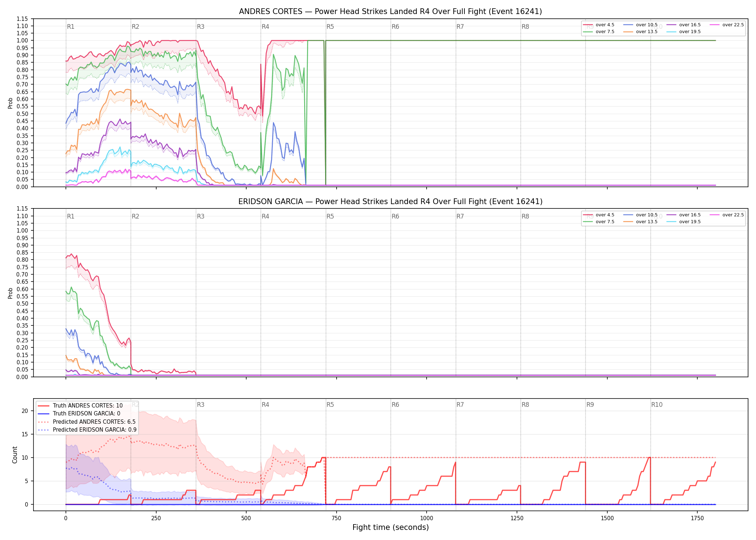
Task: Click the 'Fight time (seconds)' axis label
Action: tap(391, 527)
